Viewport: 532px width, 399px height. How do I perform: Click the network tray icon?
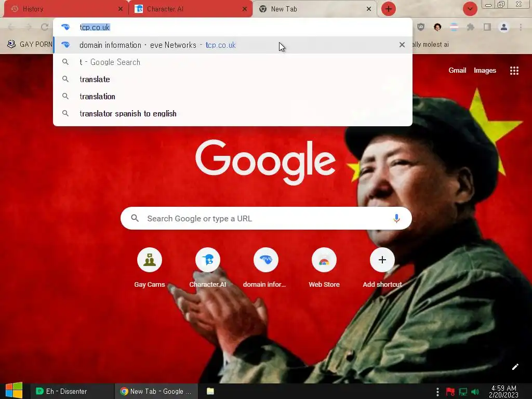463,392
